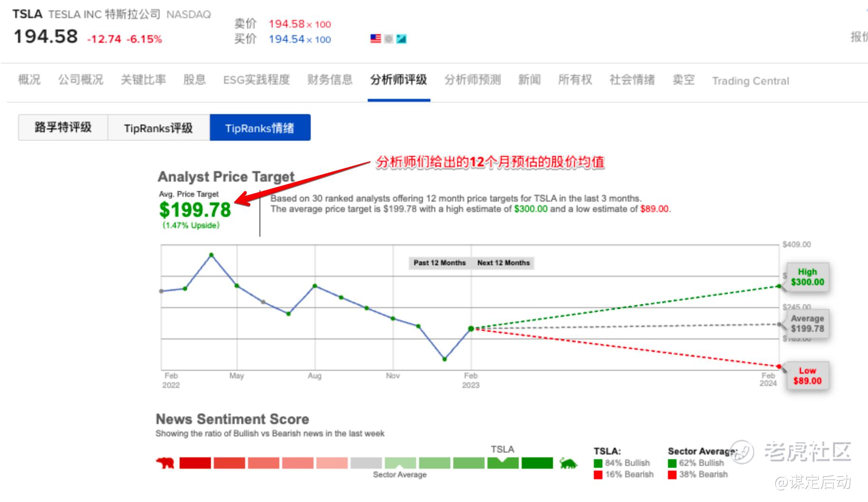Click the US flag exchange icon
This screenshot has width=868, height=502.
375,39
